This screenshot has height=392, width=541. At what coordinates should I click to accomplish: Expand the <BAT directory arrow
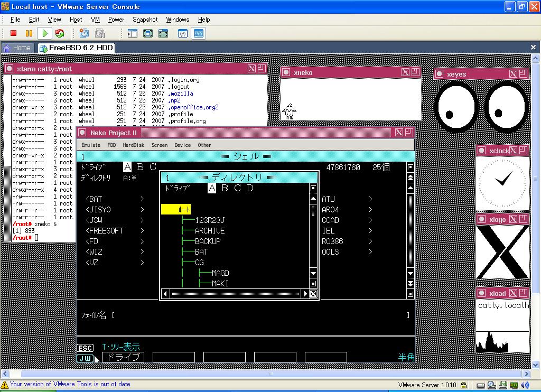(x=142, y=199)
